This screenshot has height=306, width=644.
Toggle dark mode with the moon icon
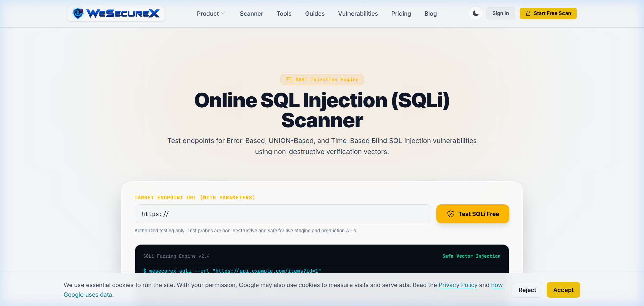click(476, 13)
